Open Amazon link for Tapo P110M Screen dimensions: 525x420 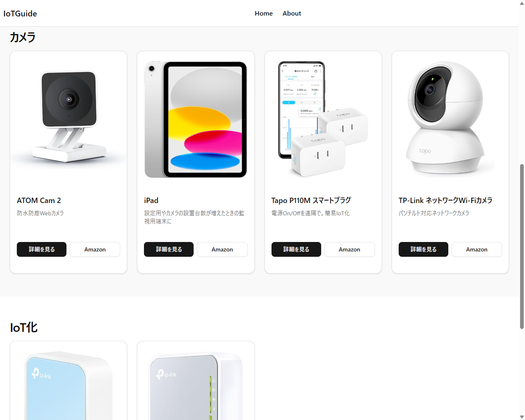[x=349, y=249]
